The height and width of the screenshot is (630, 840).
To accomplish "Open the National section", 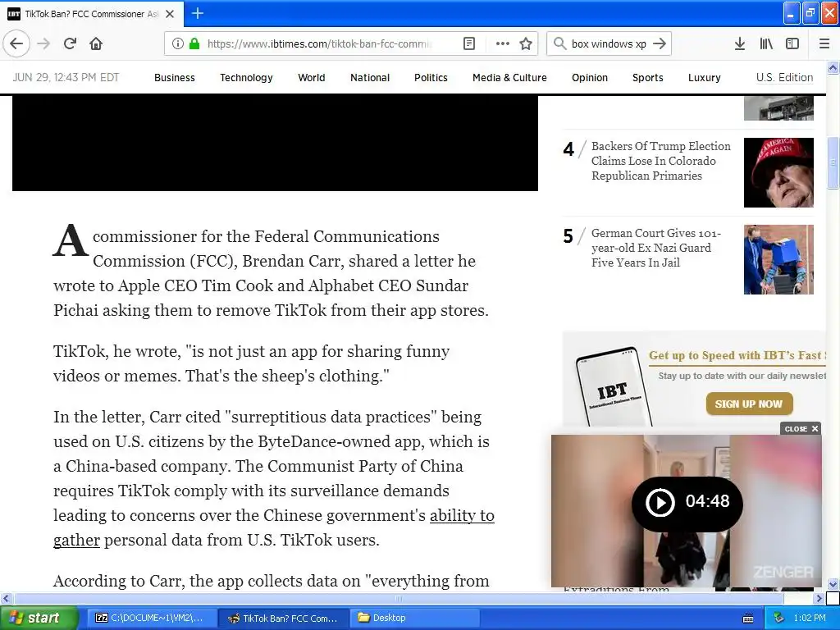I will pyautogui.click(x=370, y=78).
